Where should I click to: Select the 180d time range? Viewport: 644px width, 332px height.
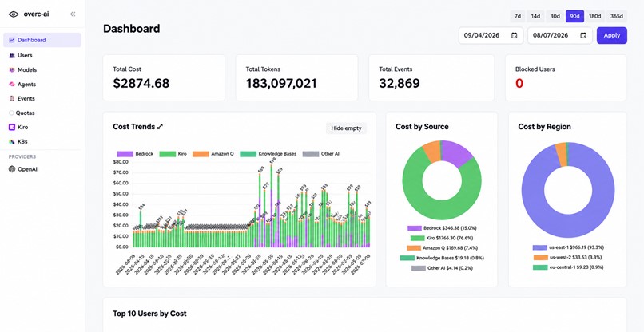(x=594, y=16)
